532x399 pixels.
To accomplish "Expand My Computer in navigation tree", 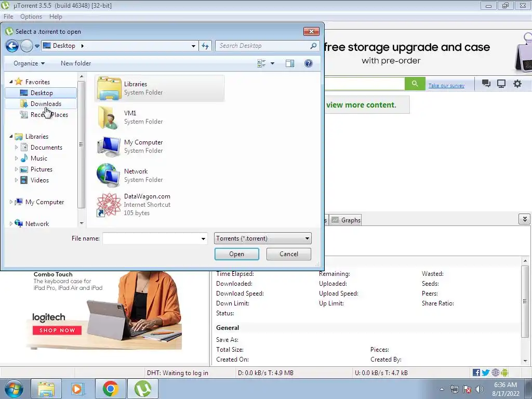I will 11,202.
